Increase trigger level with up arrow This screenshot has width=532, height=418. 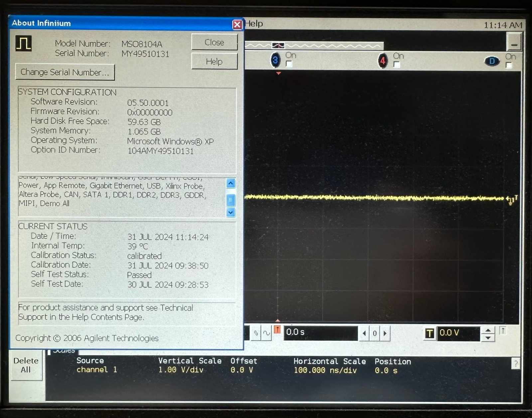(488, 330)
